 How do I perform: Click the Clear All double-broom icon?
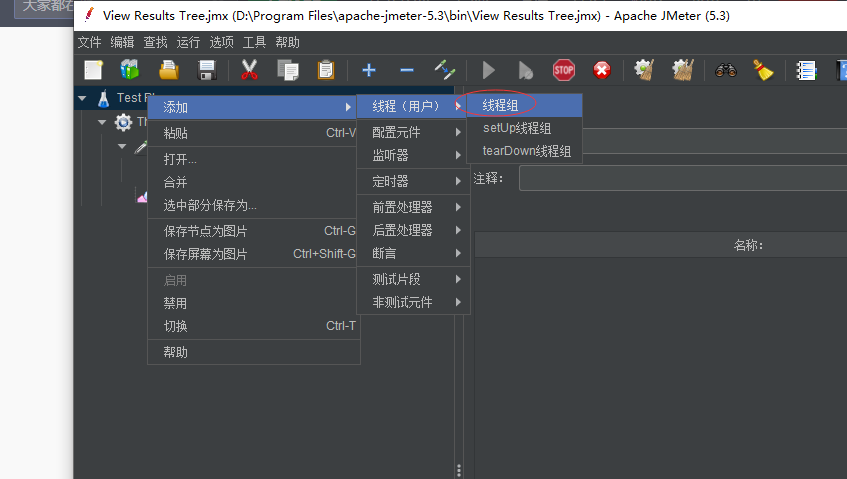click(x=683, y=70)
